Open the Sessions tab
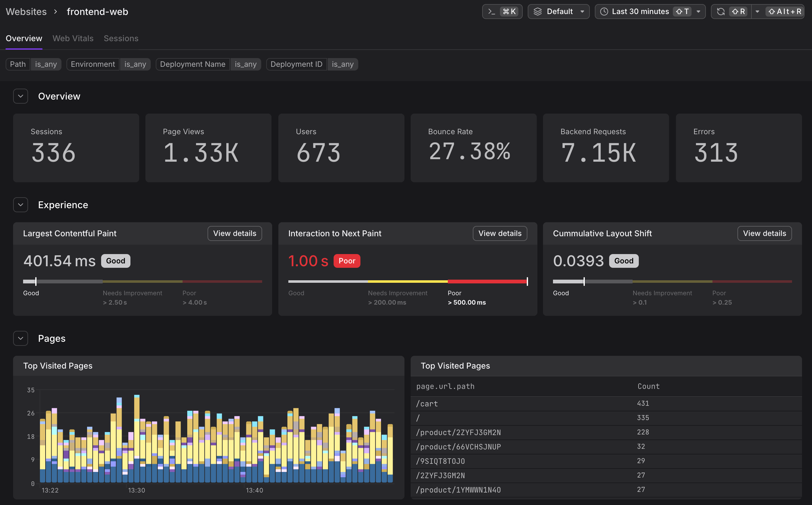This screenshot has width=812, height=505. tap(121, 38)
